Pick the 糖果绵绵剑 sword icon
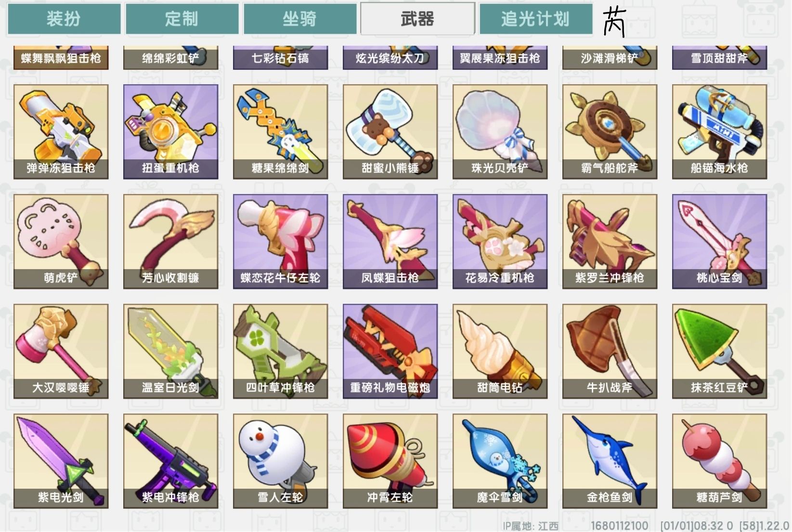792x532 pixels. (281, 132)
